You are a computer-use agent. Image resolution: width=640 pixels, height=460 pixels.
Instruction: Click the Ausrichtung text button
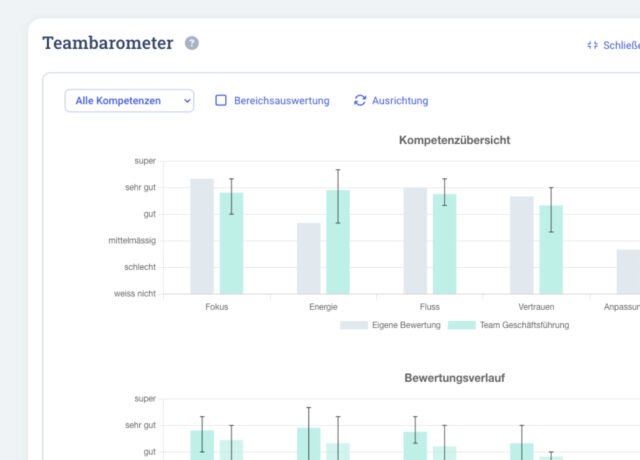[400, 101]
